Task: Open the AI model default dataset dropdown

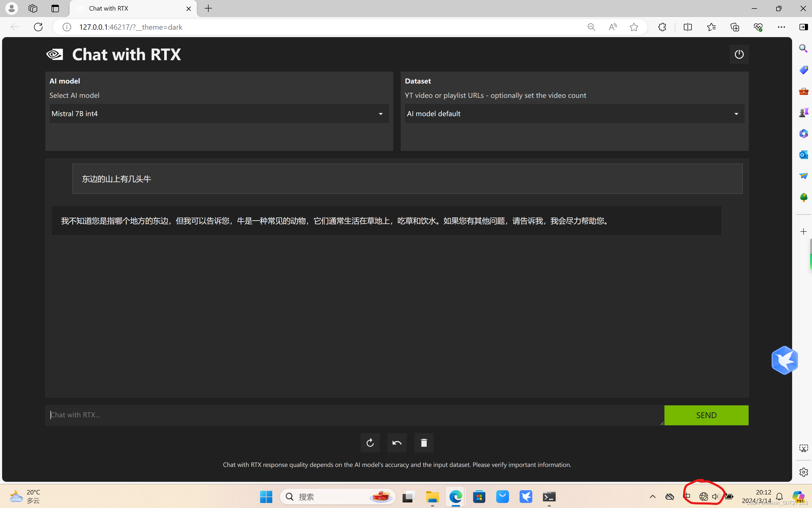Action: pyautogui.click(x=574, y=113)
